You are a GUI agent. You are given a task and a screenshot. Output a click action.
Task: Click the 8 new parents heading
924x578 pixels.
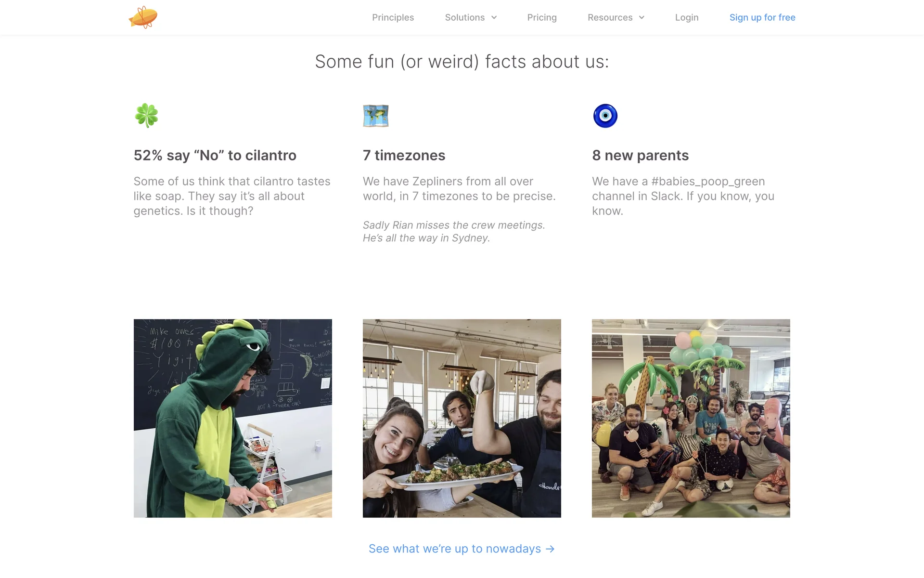point(640,155)
